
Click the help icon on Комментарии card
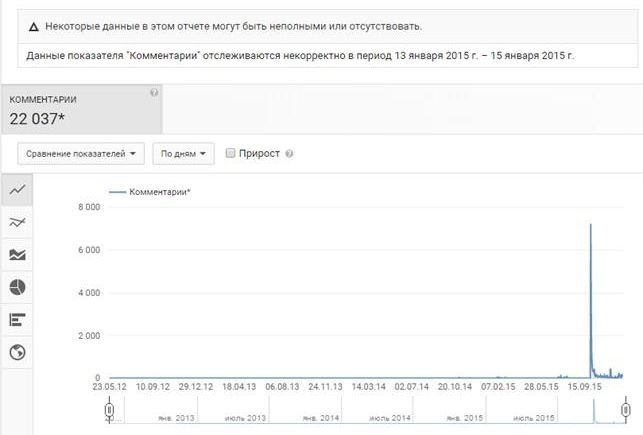coord(154,93)
